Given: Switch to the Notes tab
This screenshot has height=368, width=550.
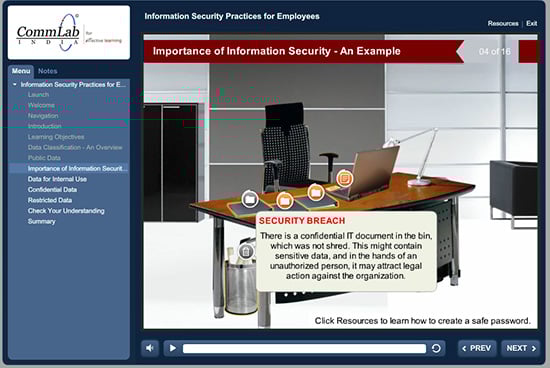Looking at the screenshot, I should [x=48, y=71].
